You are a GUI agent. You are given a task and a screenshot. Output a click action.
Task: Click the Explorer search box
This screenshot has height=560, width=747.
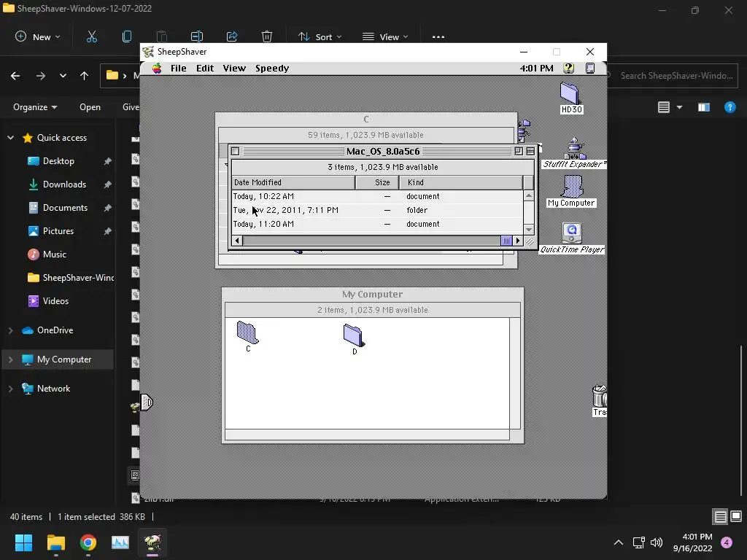tap(673, 76)
